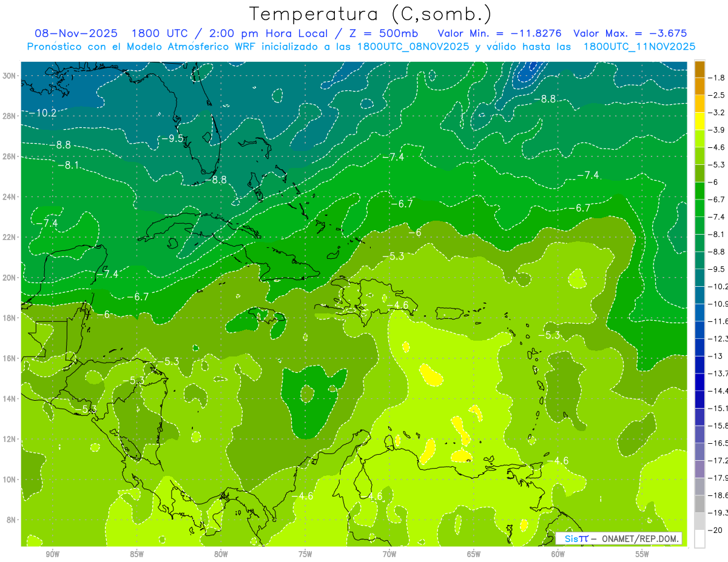
Task: Pick the yellow swatch between -3.2 and -3.9
Action: (699, 121)
